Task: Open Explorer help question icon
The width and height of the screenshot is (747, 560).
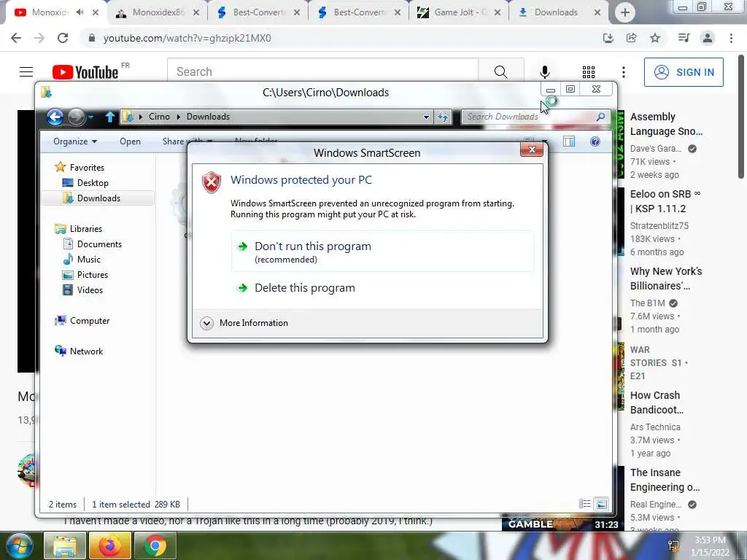Action: (x=595, y=141)
